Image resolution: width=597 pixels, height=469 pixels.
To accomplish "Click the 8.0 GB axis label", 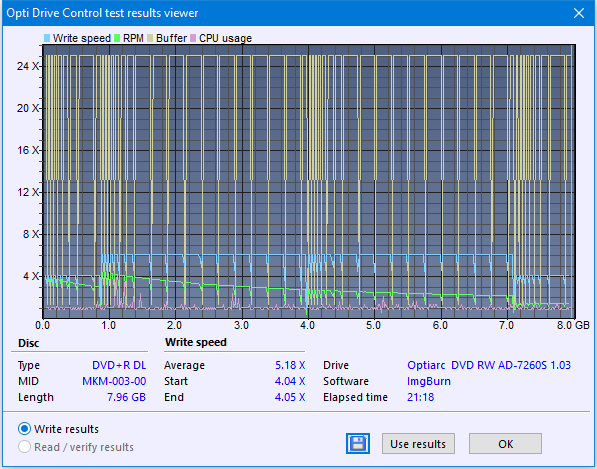I will click(573, 325).
